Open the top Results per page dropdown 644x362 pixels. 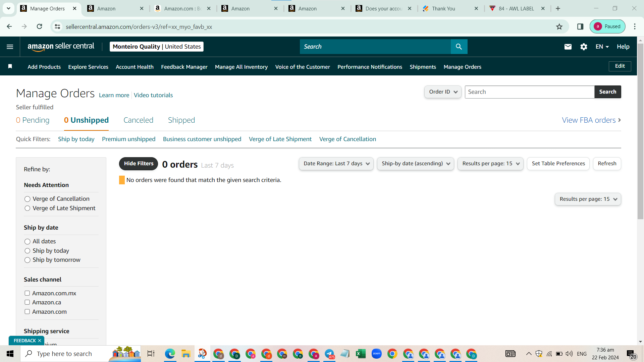[490, 164]
